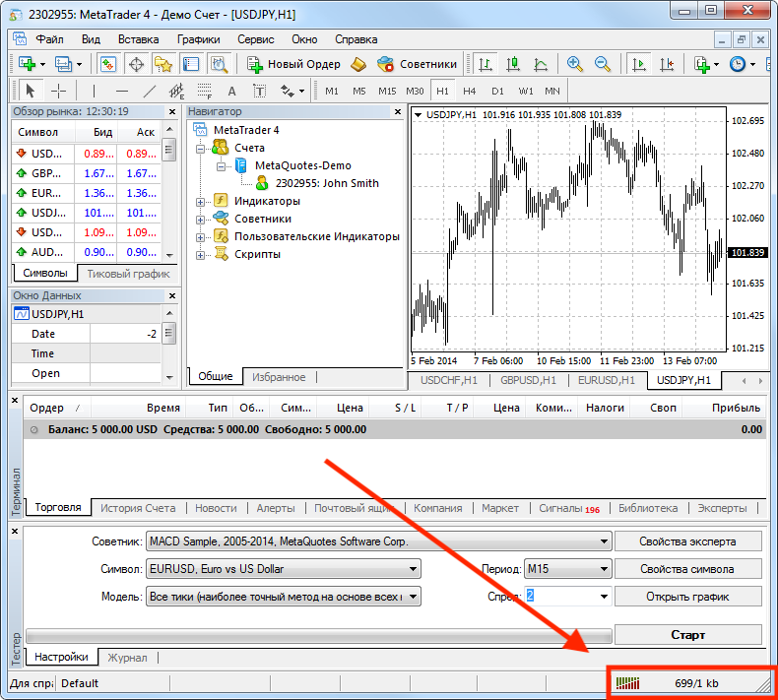Toggle Strategy Tester magnifier icon
This screenshot has width=778, height=700.
(x=219, y=64)
